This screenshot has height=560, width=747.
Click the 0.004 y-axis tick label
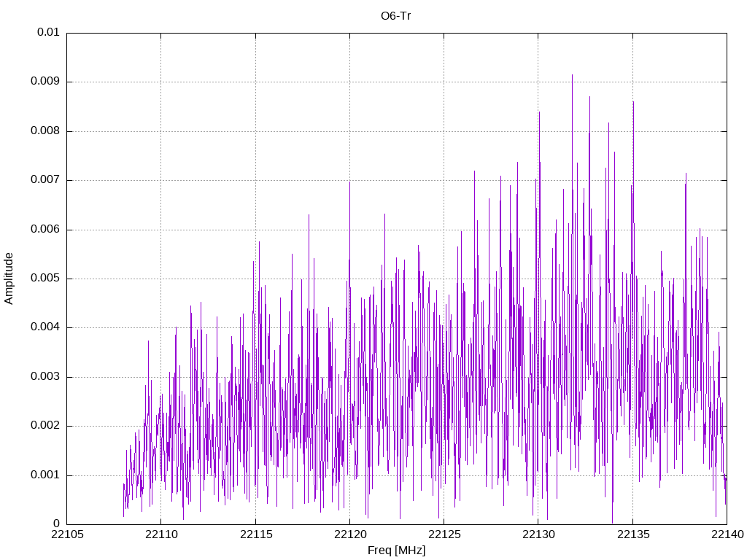click(x=45, y=327)
